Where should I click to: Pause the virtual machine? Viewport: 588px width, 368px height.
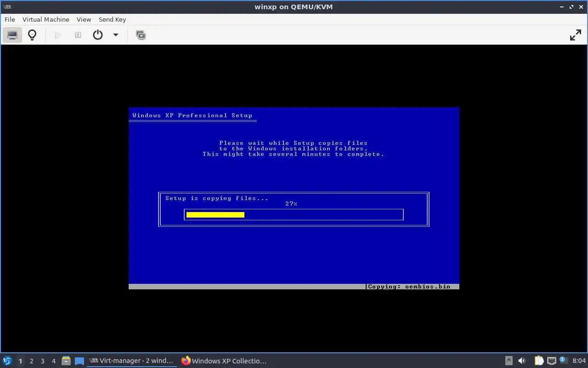pos(78,35)
